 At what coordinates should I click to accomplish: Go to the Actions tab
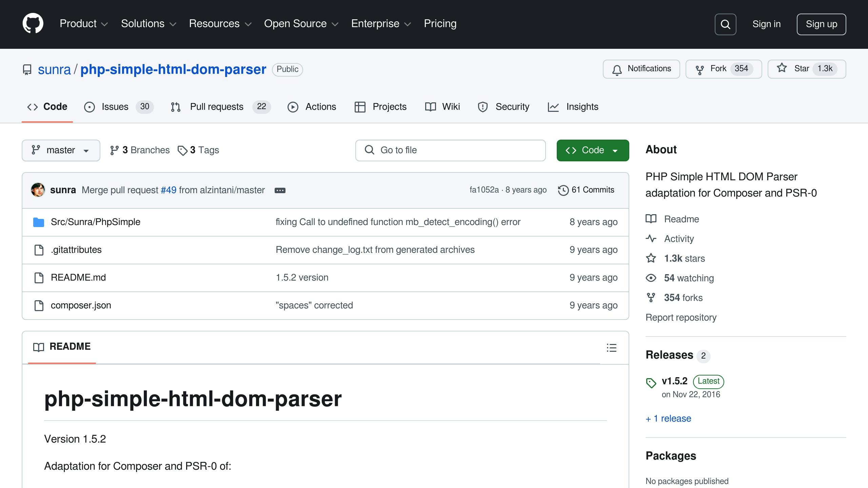[x=312, y=107]
